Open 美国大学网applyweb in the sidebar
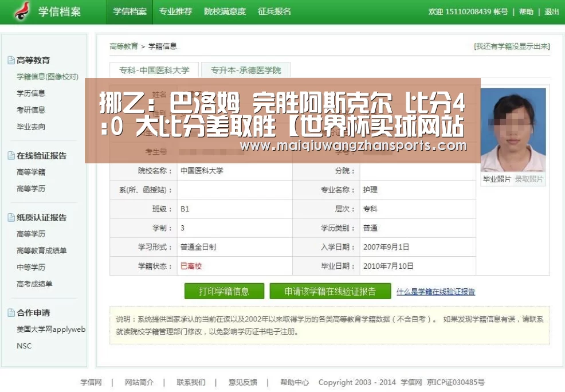Viewport: 565px width, 392px height. (51, 330)
